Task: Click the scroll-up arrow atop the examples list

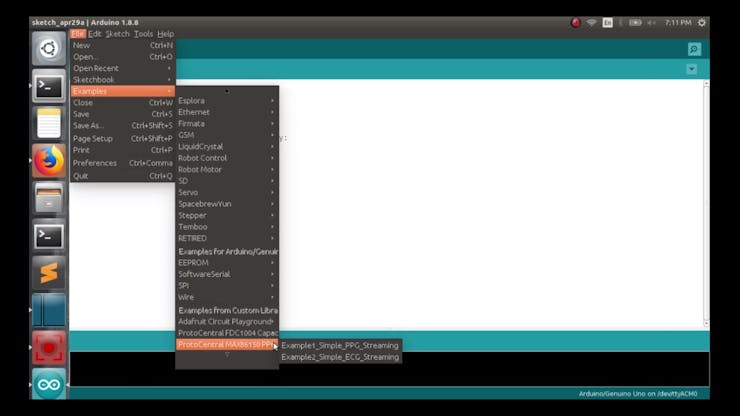Action: (227, 91)
